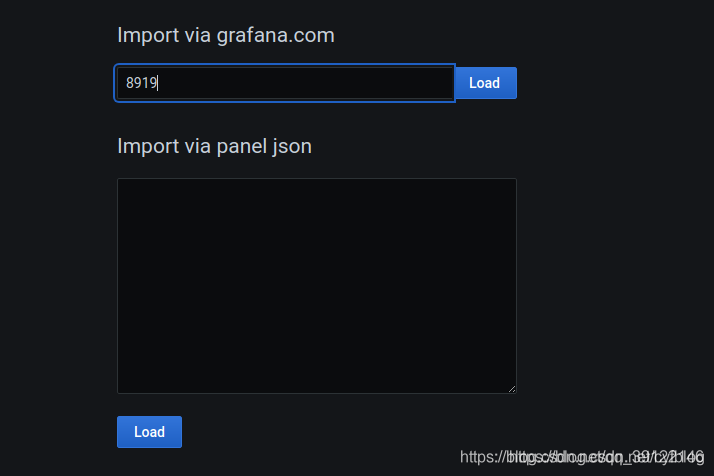This screenshot has height=476, width=714.
Task: Click the word 'grafana.com' in the heading
Action: [275, 35]
